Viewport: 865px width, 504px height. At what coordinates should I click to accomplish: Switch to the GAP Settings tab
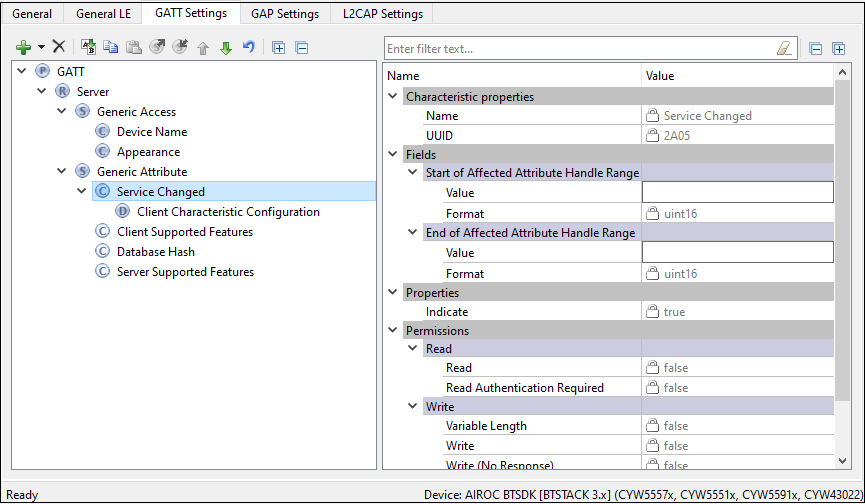(284, 14)
